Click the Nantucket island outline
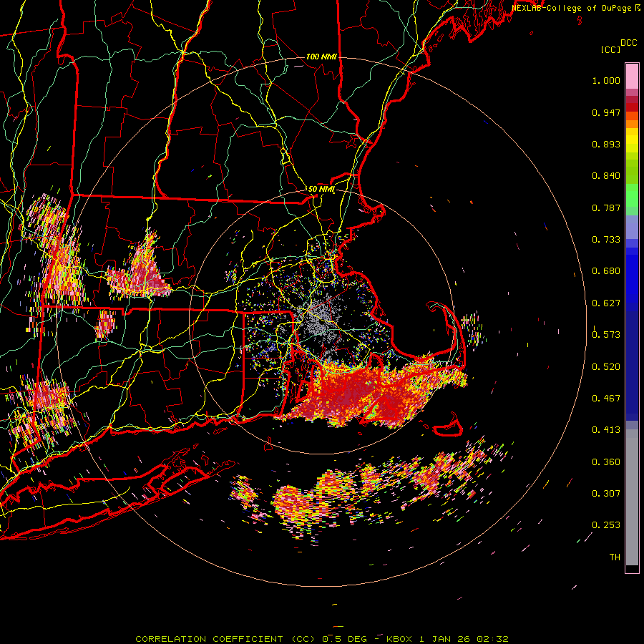The height and width of the screenshot is (644, 644). (x=448, y=427)
